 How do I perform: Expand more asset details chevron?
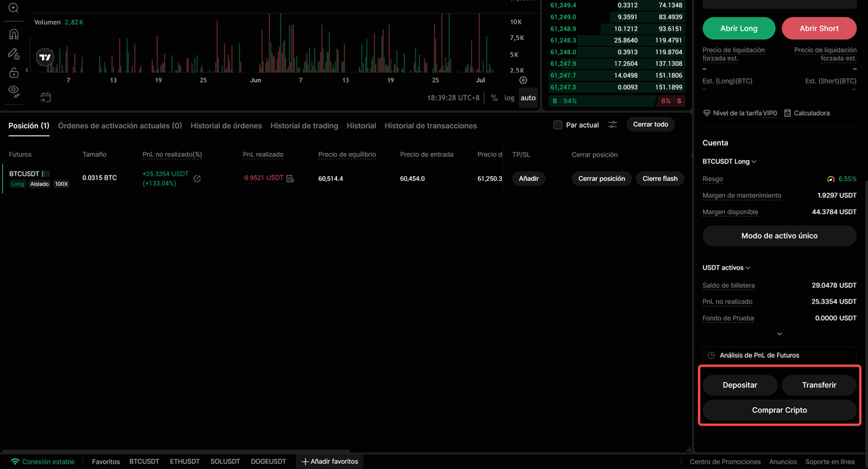(779, 334)
